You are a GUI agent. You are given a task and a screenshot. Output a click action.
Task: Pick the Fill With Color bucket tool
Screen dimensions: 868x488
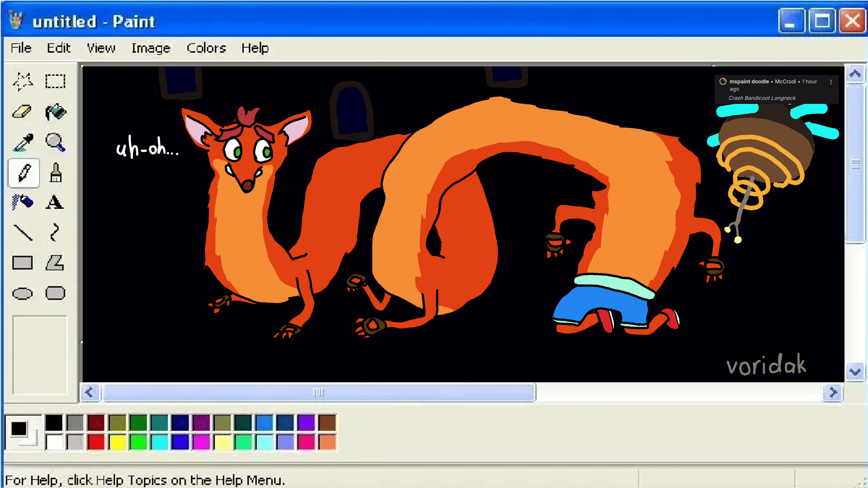coord(55,112)
